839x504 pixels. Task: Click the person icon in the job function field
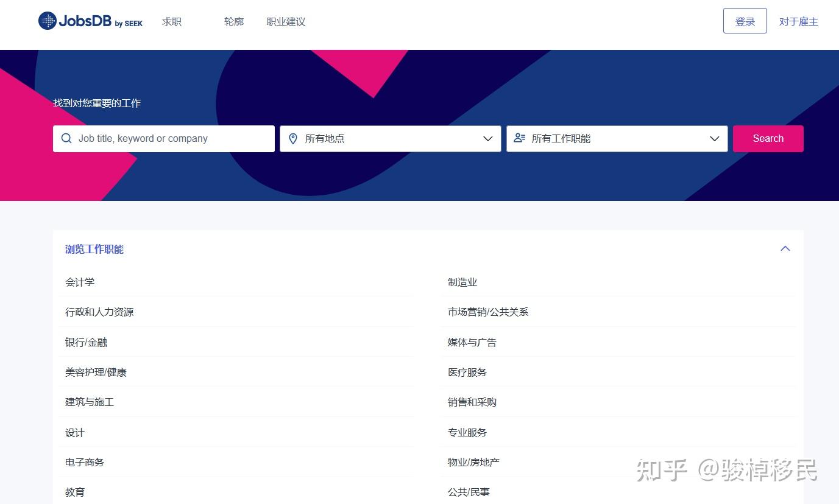pyautogui.click(x=519, y=138)
